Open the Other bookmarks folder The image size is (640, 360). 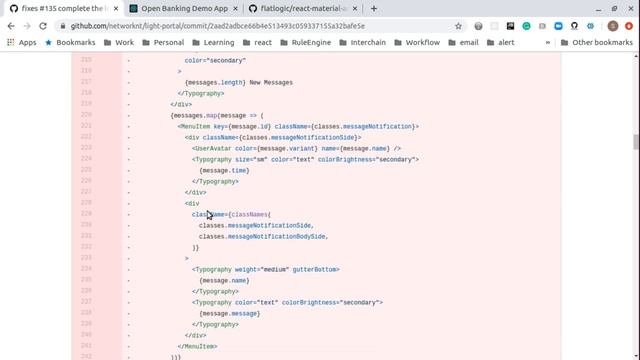[x=597, y=42]
